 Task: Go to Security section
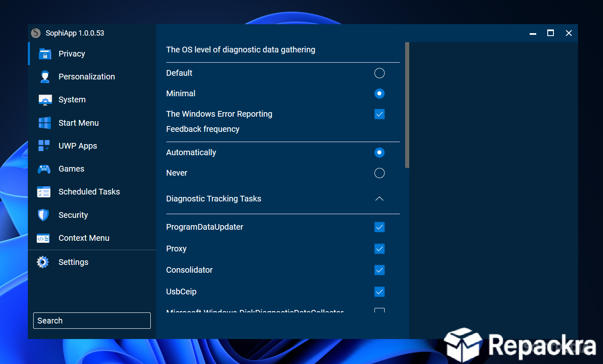[x=92, y=215]
